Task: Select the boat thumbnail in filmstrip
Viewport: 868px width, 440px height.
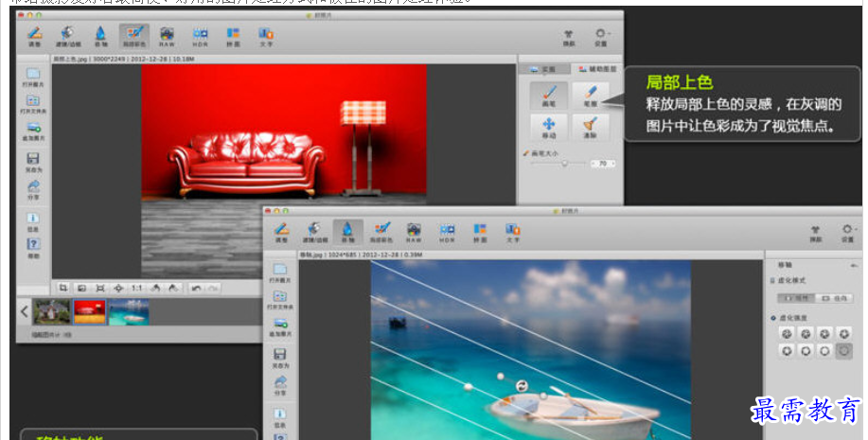Action: pyautogui.click(x=129, y=312)
